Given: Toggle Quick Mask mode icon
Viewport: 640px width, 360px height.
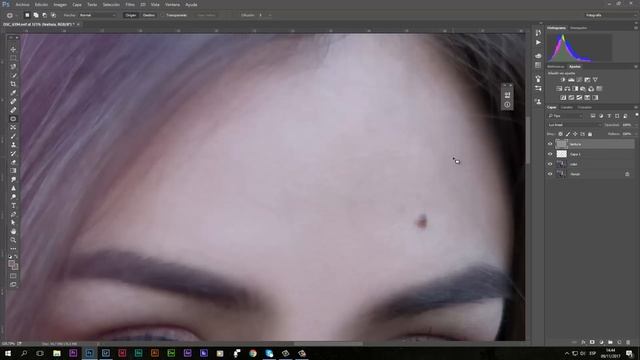Looking at the screenshot, I should coord(13,276).
